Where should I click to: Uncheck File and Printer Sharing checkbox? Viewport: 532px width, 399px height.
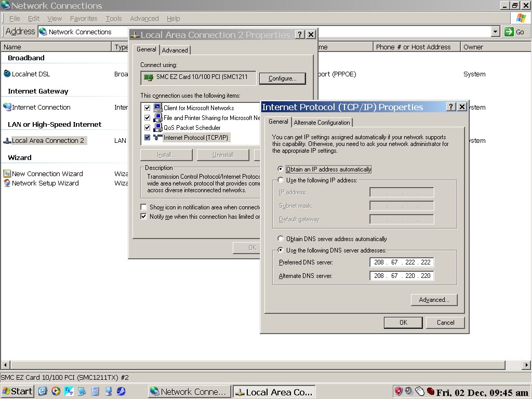(x=147, y=118)
